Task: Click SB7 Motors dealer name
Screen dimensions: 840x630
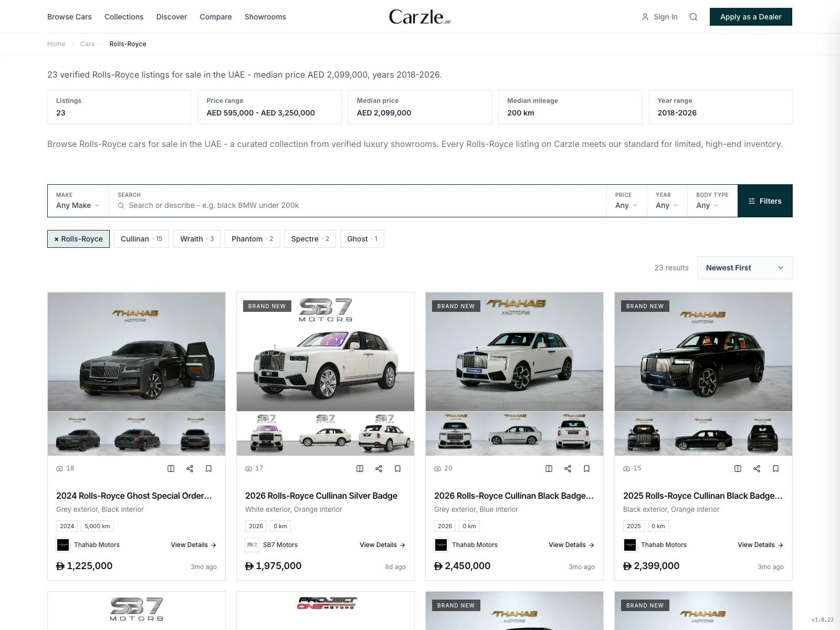Action: click(280, 545)
